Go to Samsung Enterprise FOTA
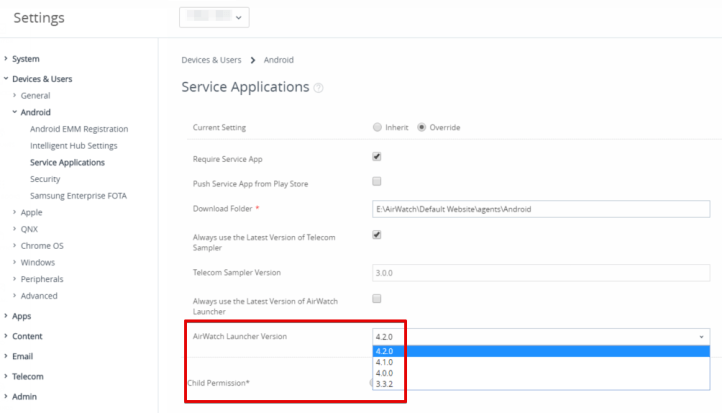This screenshot has height=413, width=722. pos(78,195)
